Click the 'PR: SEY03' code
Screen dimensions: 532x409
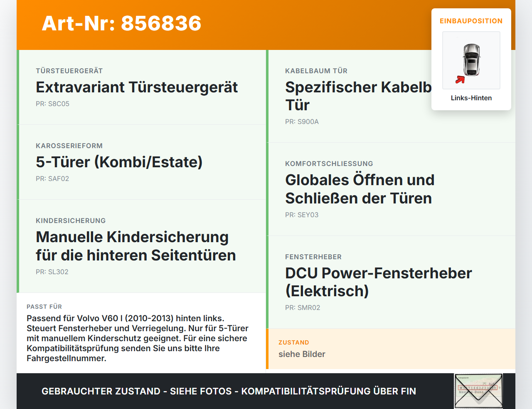point(302,215)
